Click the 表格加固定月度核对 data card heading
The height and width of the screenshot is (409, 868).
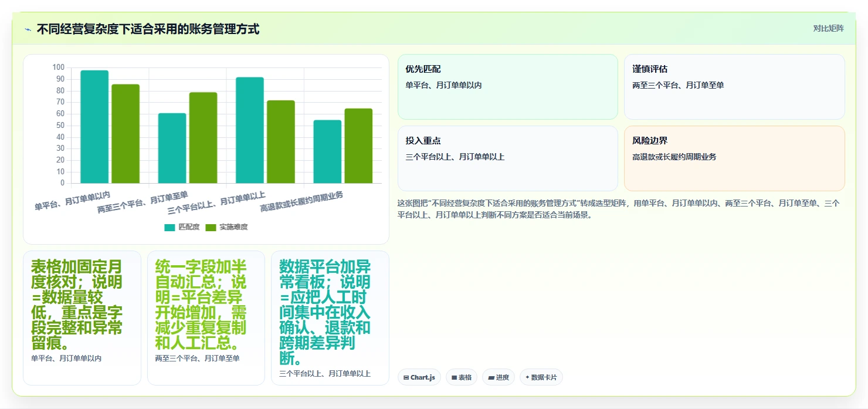click(x=77, y=305)
